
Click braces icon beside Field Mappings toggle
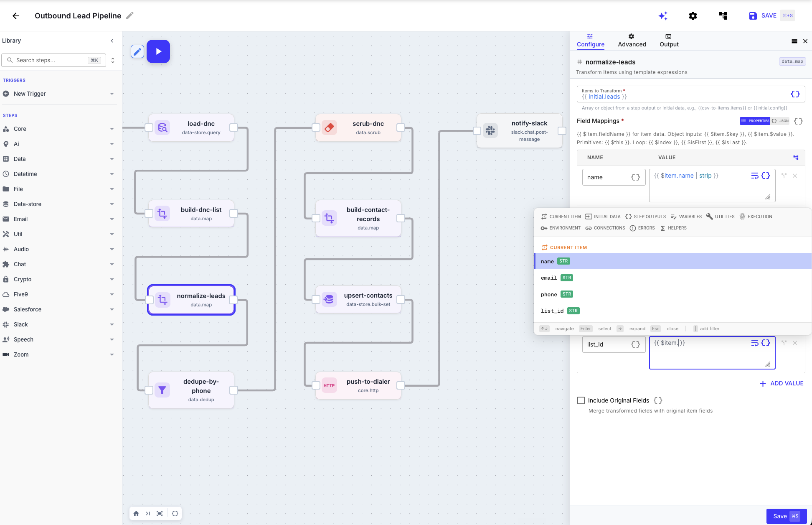(x=798, y=121)
